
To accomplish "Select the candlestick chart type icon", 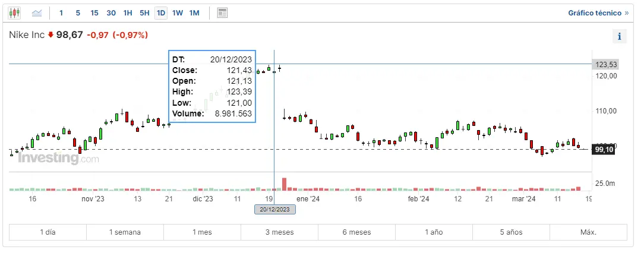I will point(14,12).
